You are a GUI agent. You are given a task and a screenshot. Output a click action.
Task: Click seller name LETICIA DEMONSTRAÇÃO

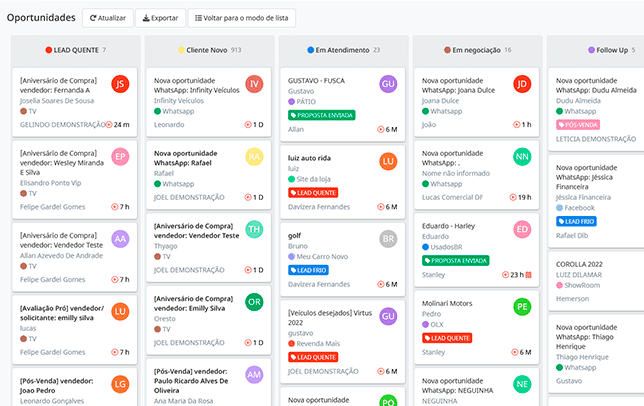(596, 139)
